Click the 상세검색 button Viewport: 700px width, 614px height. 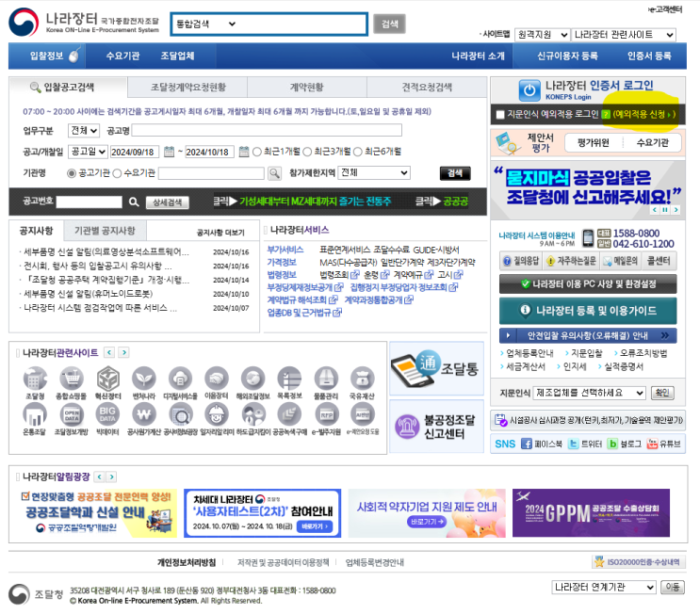click(168, 202)
